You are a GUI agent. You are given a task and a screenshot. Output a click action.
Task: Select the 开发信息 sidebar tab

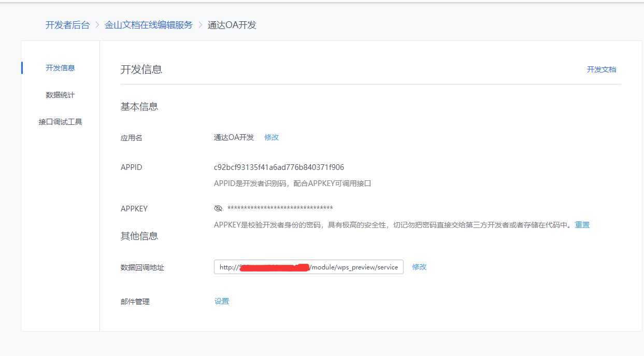(x=60, y=68)
